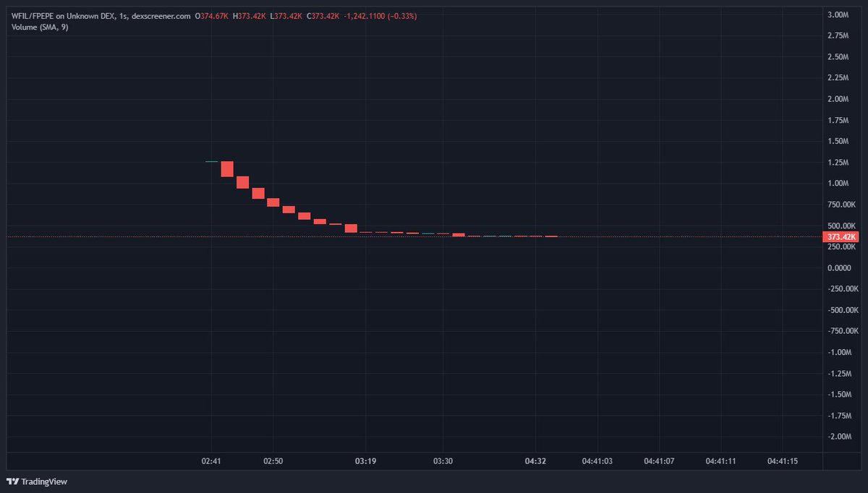
Task: Click the red 373.42K current price tag
Action: click(x=842, y=237)
